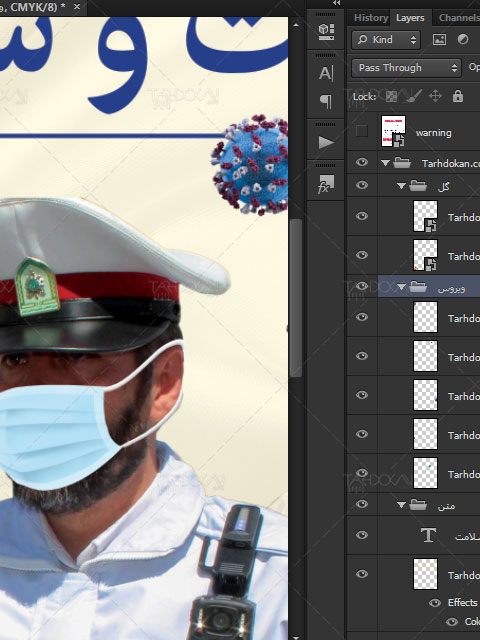Open the 3D panel cube icon
Image resolution: width=480 pixels, height=640 pixels.
[x=326, y=31]
